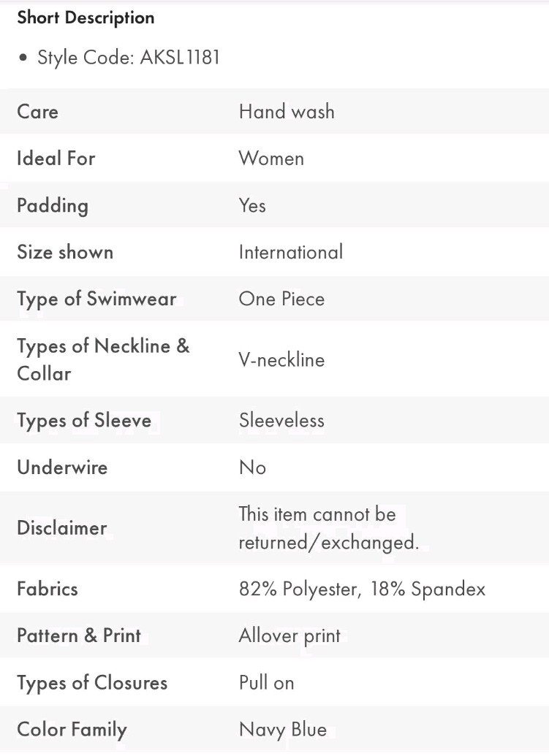This screenshot has height=756, width=549.
Task: Select the Ideal For Women row
Action: point(275,159)
